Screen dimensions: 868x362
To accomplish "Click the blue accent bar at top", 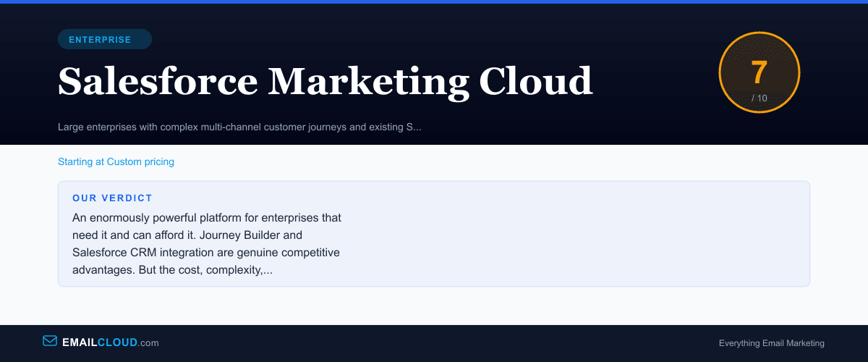I will (434, 1).
